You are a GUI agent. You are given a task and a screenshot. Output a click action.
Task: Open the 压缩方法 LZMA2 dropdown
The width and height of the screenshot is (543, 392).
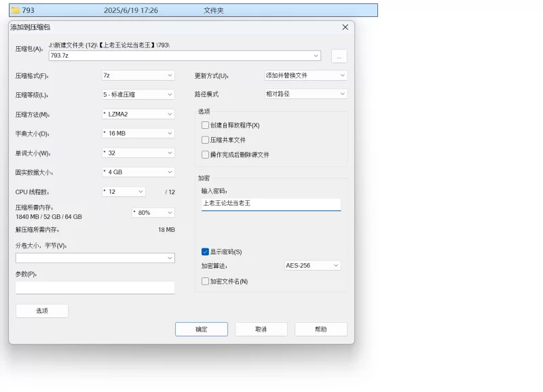pyautogui.click(x=138, y=114)
